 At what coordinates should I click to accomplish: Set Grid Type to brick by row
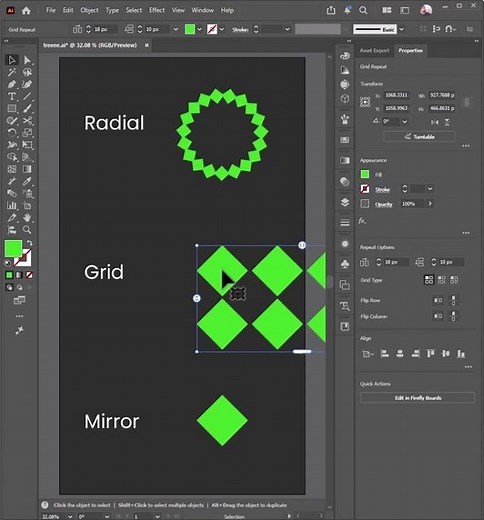pyautogui.click(x=441, y=279)
